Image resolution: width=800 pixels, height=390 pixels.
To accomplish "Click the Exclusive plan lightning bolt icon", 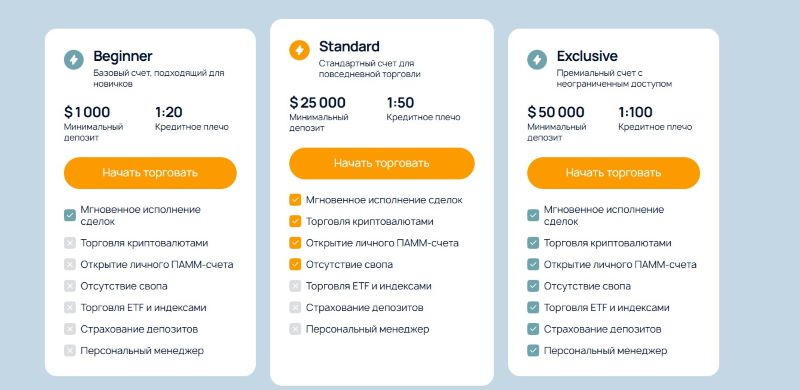I will pos(537,60).
